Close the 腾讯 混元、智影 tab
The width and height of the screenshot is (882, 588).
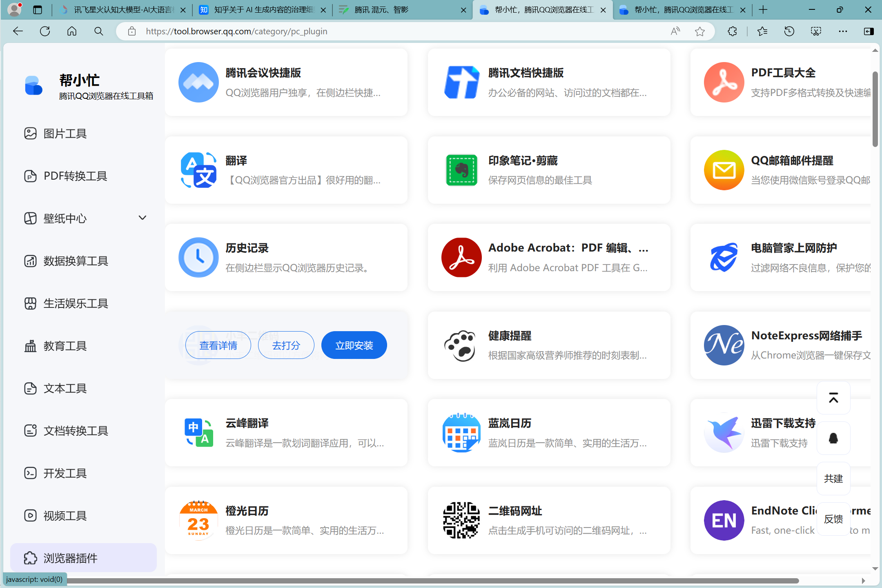click(463, 10)
